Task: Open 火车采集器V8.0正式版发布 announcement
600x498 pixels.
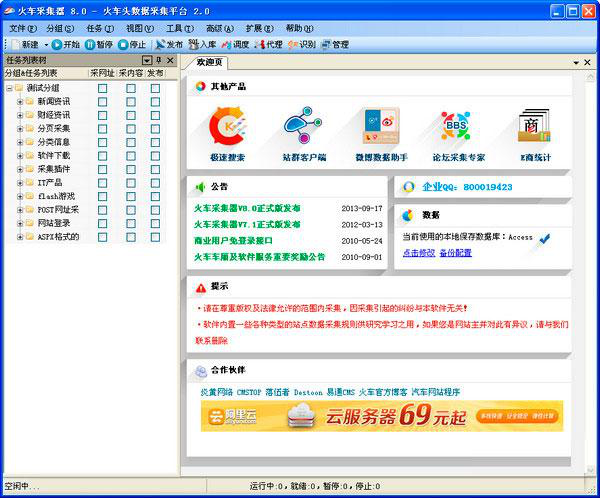Action: pyautogui.click(x=247, y=208)
